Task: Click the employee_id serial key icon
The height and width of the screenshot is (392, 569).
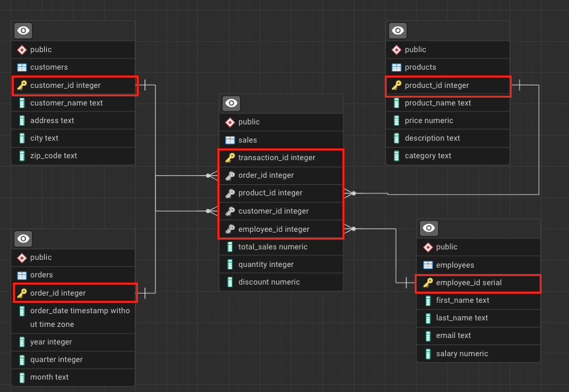Action: pyautogui.click(x=428, y=283)
